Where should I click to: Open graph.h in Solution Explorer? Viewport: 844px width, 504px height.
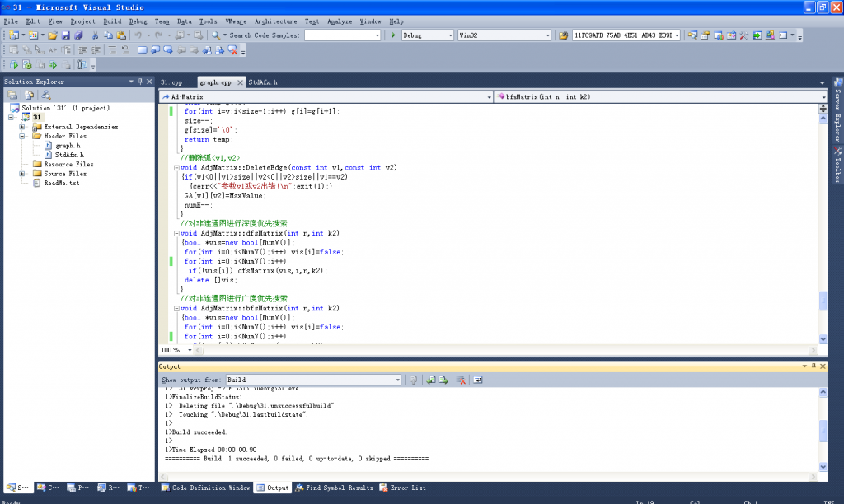[66, 146]
